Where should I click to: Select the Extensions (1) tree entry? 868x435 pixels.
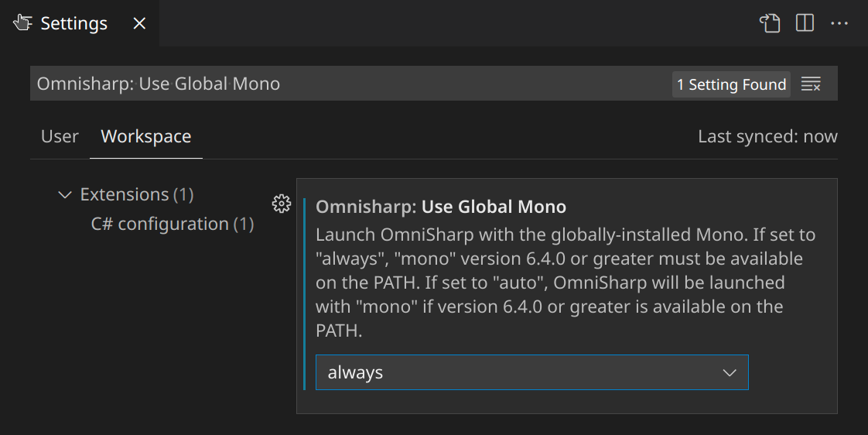(x=136, y=194)
